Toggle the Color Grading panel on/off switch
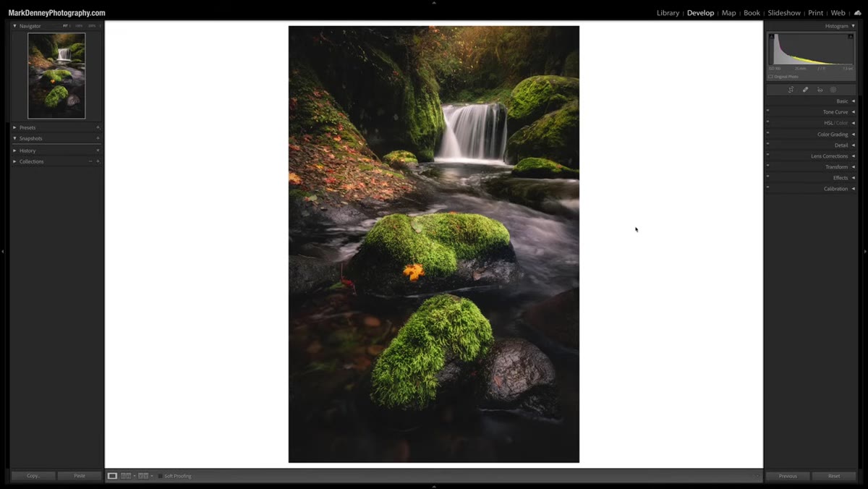Screen dimensions: 868x489 coord(767,134)
